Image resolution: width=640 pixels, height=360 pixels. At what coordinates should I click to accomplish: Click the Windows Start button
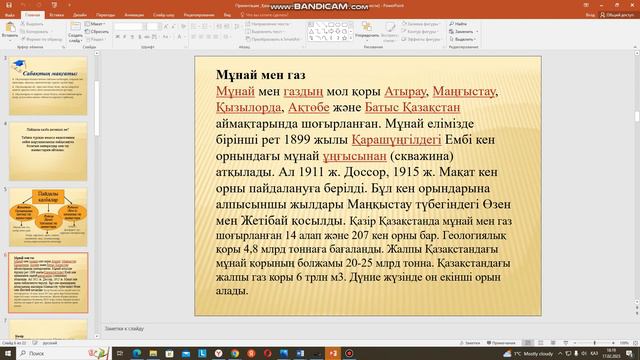[8, 353]
